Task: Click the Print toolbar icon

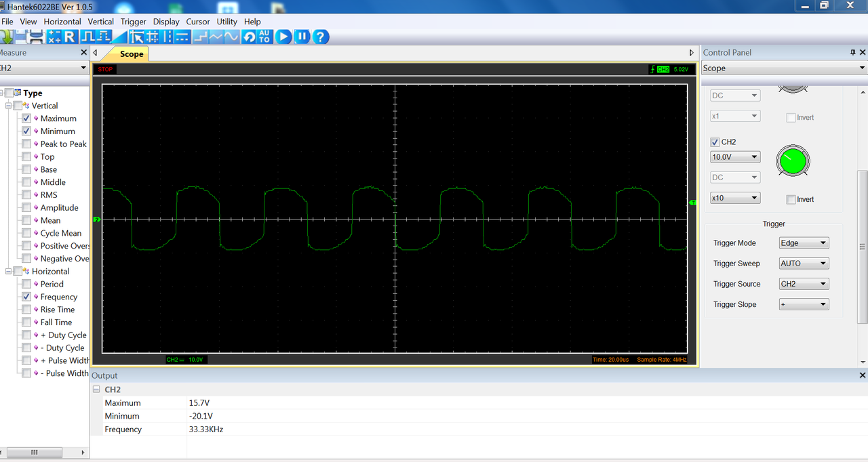Action: coord(36,37)
